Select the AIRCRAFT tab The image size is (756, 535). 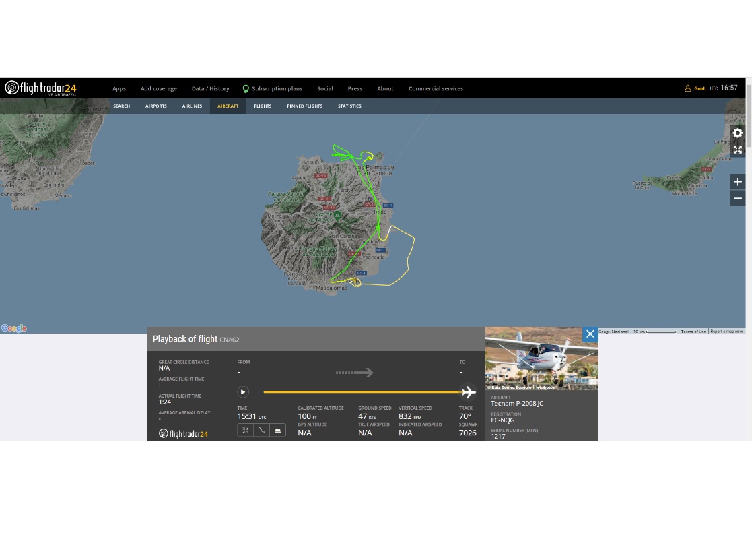coord(228,106)
